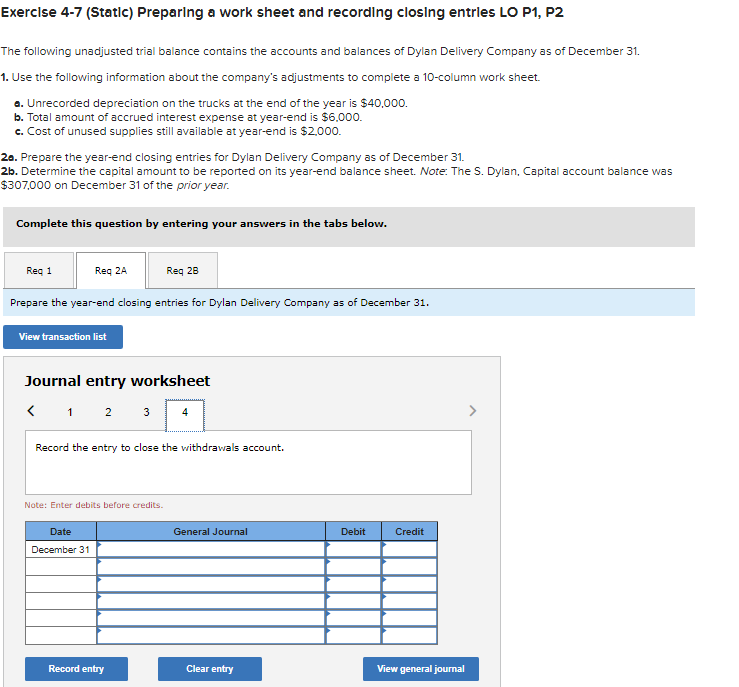Click the Date column header
The width and height of the screenshot is (739, 687).
click(x=61, y=532)
